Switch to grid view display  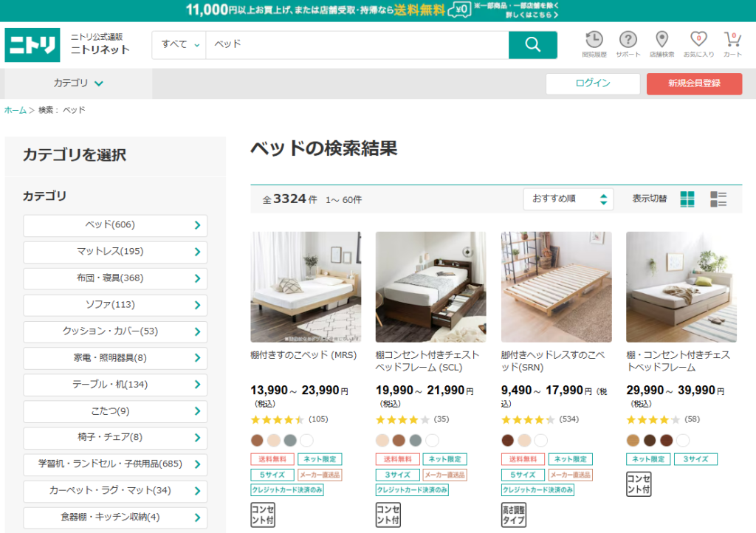(687, 199)
